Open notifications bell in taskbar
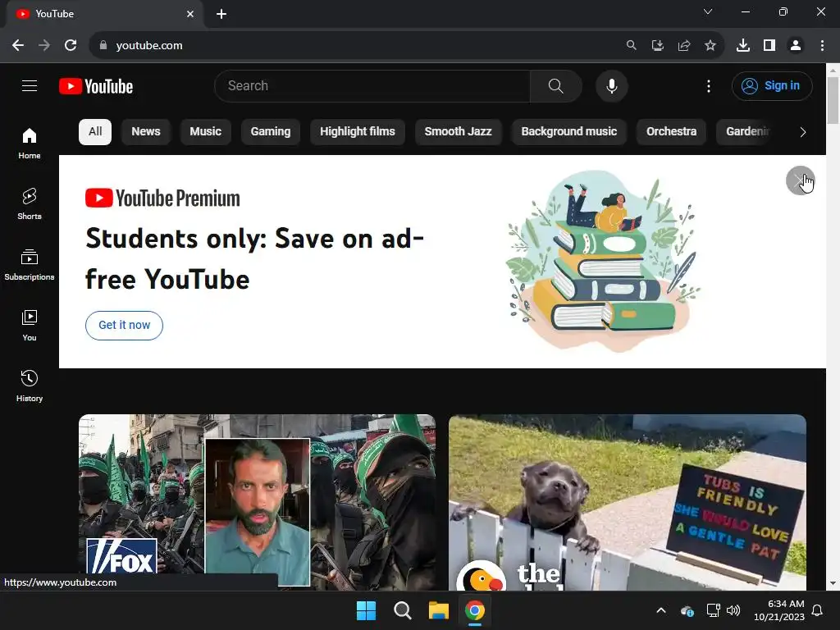840x630 pixels. 817,610
